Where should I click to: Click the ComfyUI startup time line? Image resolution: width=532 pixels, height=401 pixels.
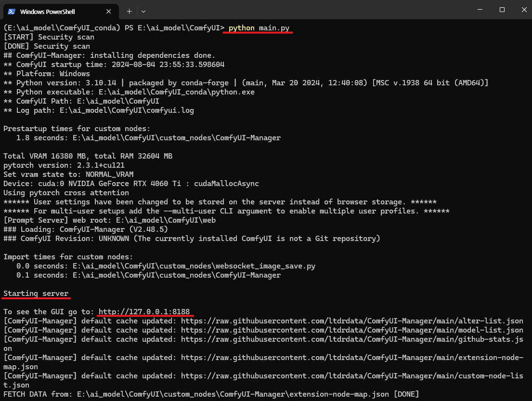point(114,65)
